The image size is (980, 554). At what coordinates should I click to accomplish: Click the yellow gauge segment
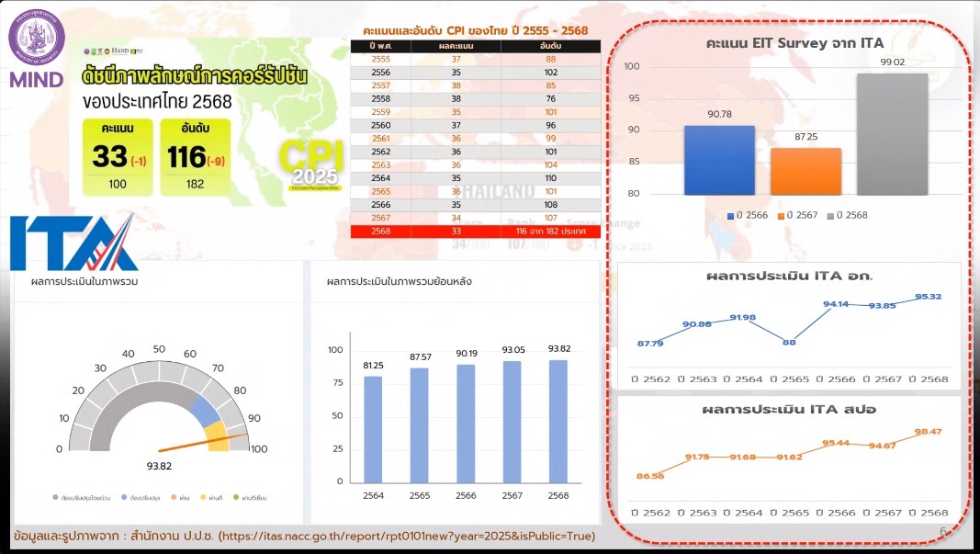218,435
